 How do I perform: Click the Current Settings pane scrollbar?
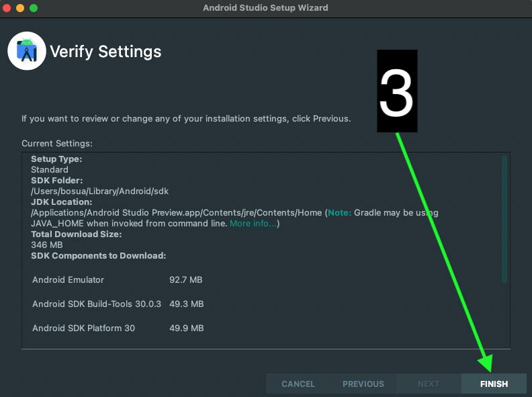tap(504, 219)
